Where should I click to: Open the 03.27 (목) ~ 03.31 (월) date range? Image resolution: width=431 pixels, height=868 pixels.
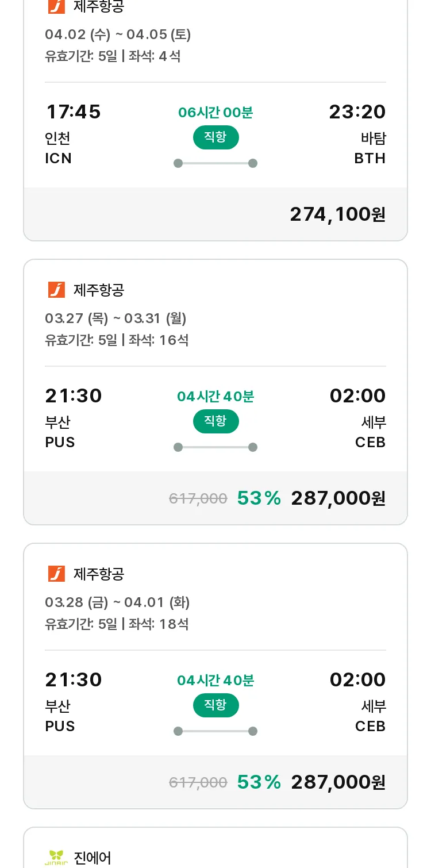click(116, 318)
